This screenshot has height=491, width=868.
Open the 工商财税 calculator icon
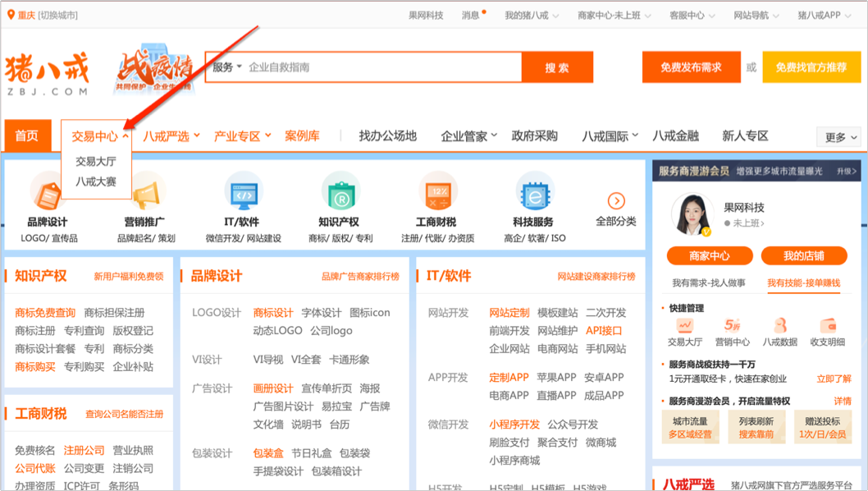coord(437,192)
